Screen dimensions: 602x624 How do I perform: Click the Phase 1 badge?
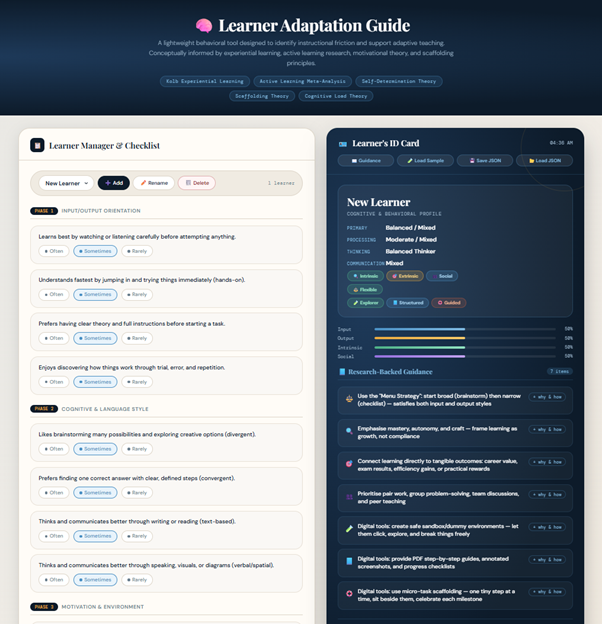(44, 211)
